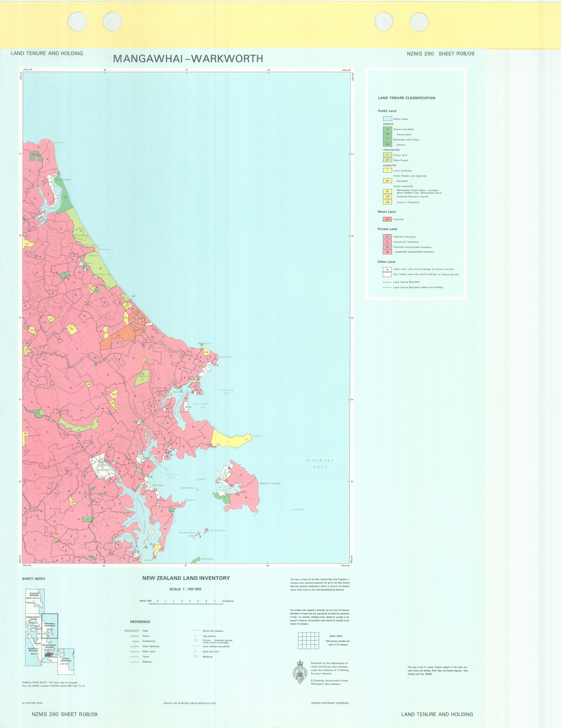
Task: Select the State highways shield symbol
Action: tap(134, 647)
